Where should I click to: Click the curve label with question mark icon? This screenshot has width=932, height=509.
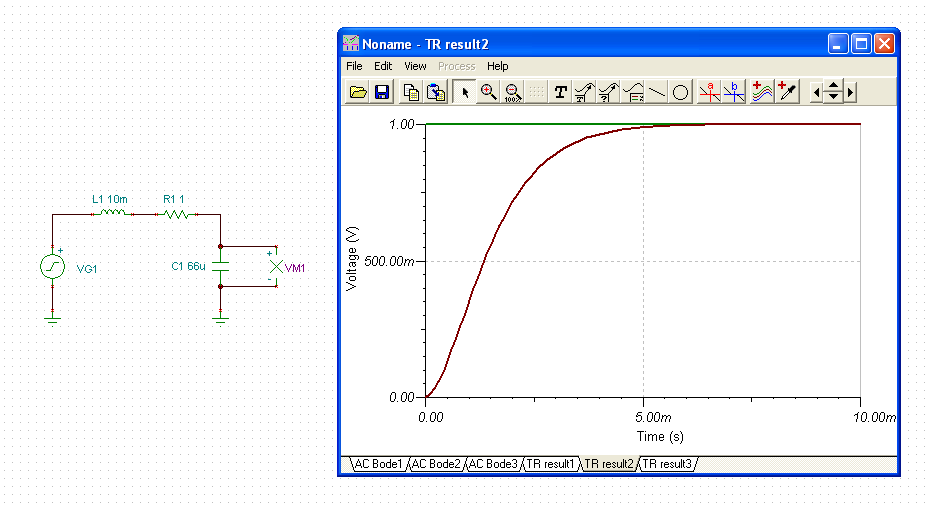click(x=609, y=92)
